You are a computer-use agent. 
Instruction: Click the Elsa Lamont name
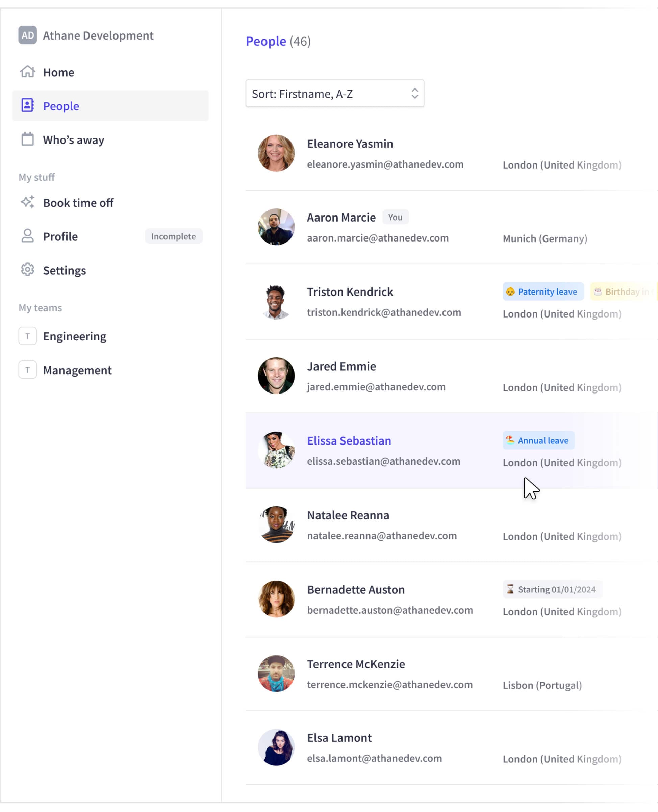(339, 738)
